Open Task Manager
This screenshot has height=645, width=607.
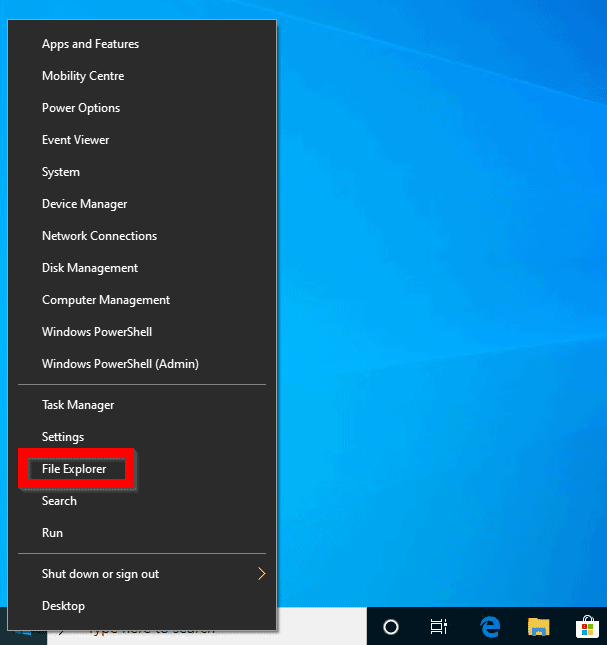click(142, 405)
